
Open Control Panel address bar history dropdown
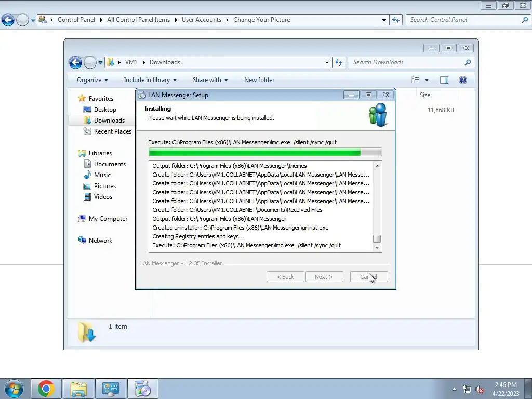click(x=384, y=20)
